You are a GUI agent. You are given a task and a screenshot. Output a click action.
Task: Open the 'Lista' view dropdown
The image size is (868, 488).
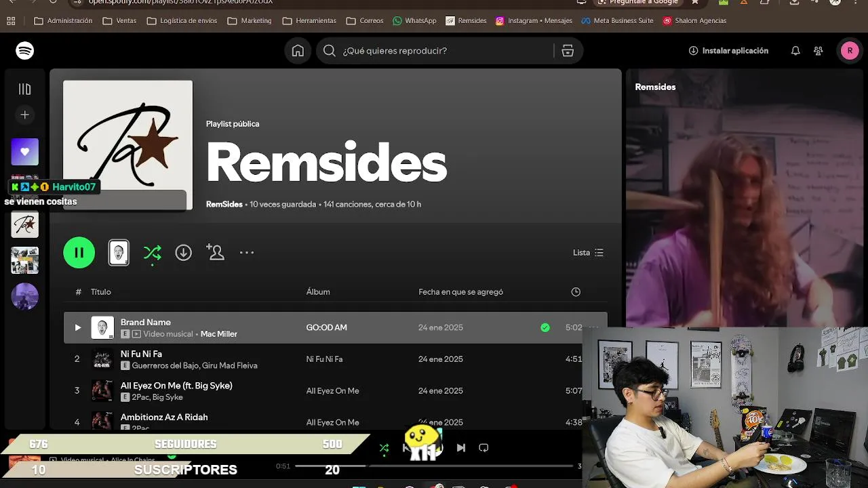[x=588, y=253]
